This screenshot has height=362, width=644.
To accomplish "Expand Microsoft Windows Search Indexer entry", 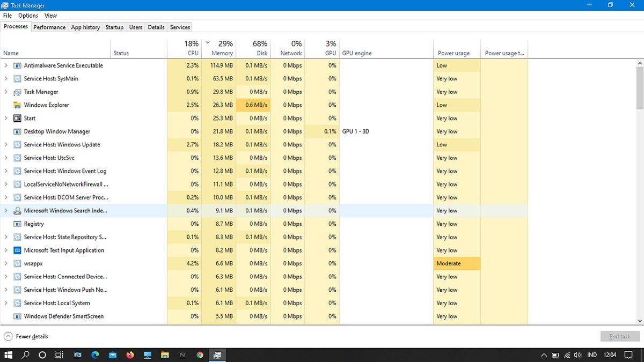I will tap(5, 210).
